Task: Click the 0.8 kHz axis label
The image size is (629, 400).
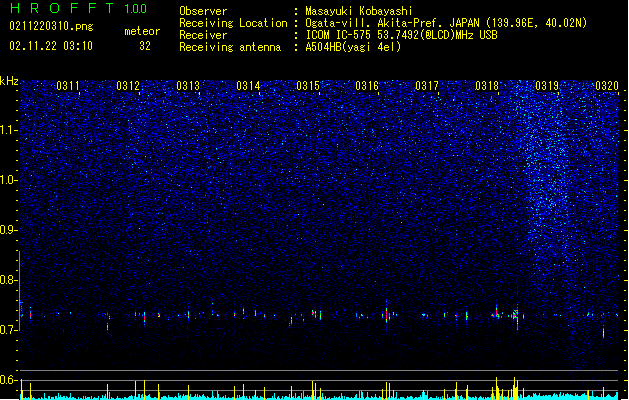Action: [x=9, y=280]
